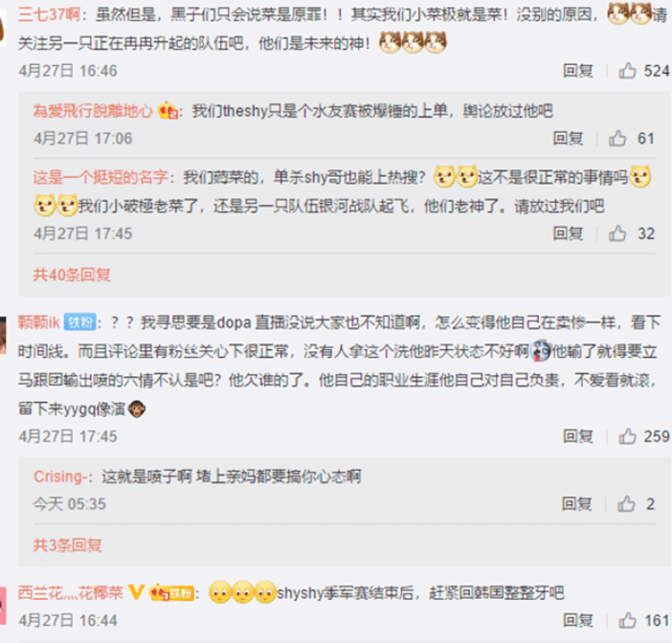The width and height of the screenshot is (672, 643).
Task: Click crown badge next to 為愛飛行脫離地心
Action: (168, 111)
